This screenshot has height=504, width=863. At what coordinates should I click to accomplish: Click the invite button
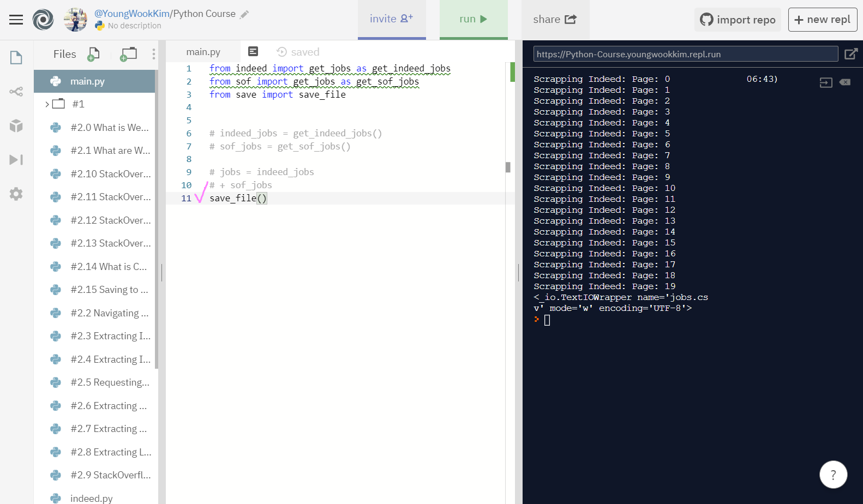click(392, 19)
